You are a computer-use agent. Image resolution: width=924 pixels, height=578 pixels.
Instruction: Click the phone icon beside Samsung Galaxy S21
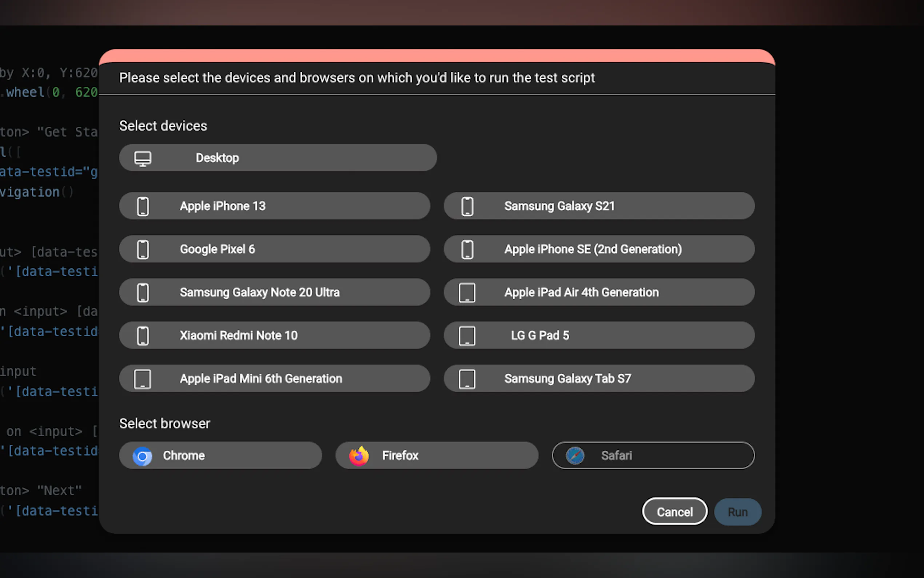tap(467, 206)
